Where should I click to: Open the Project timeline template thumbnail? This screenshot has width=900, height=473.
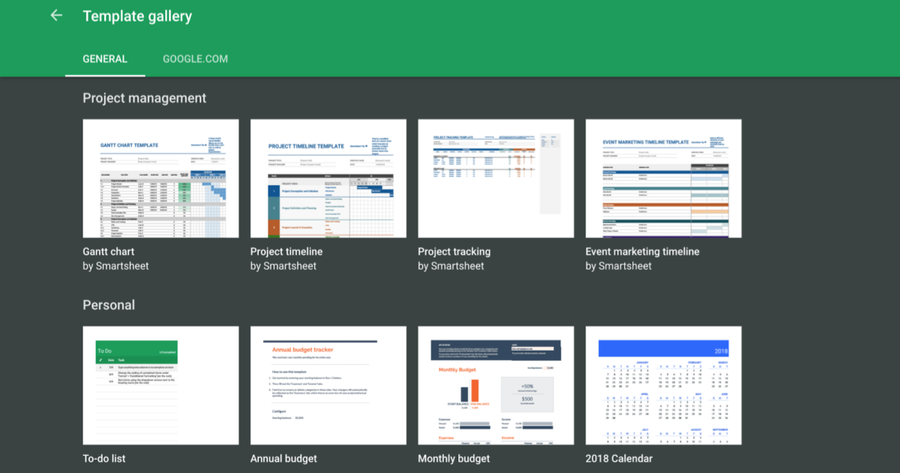pos(328,179)
